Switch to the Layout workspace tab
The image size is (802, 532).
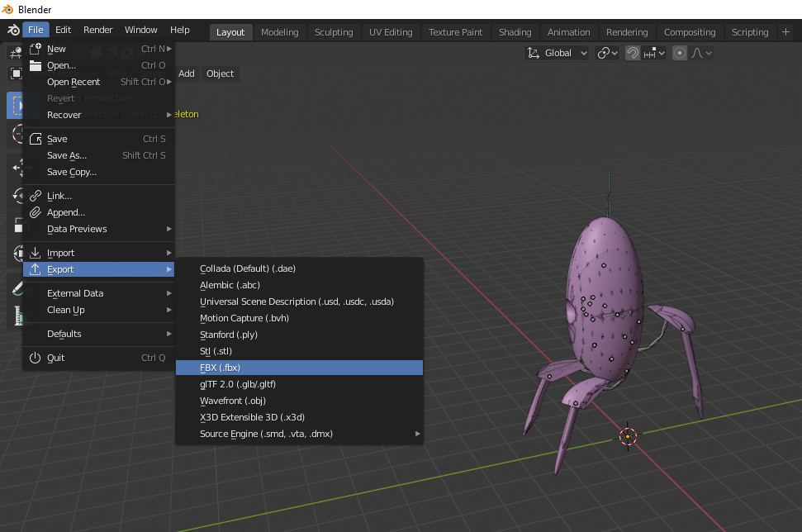coord(230,32)
